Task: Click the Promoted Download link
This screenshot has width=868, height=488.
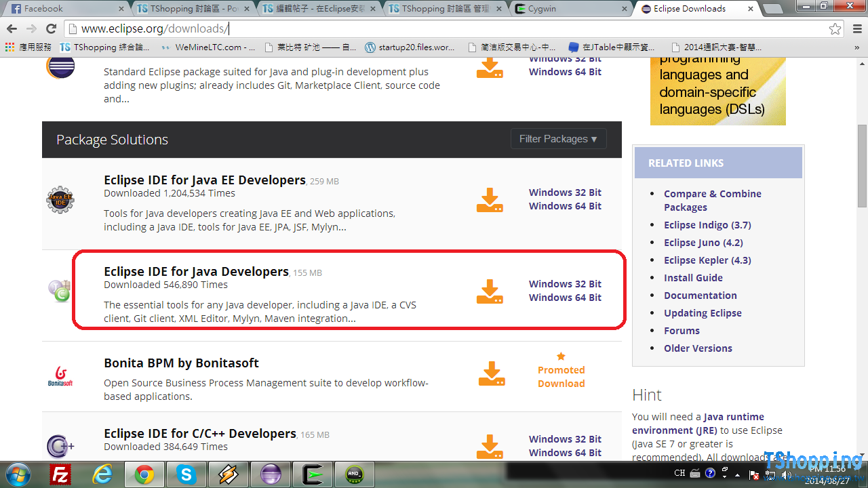Action: [x=561, y=377]
